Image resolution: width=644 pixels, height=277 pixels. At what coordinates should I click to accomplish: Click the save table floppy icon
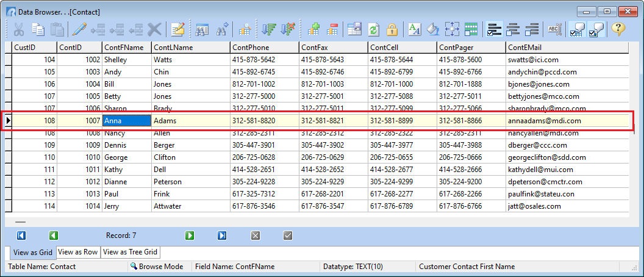point(354,29)
